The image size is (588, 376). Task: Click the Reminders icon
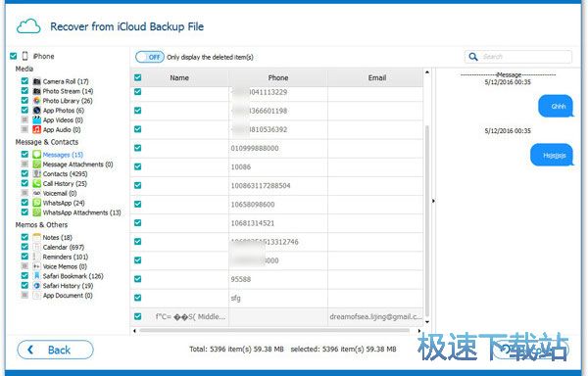point(37,257)
